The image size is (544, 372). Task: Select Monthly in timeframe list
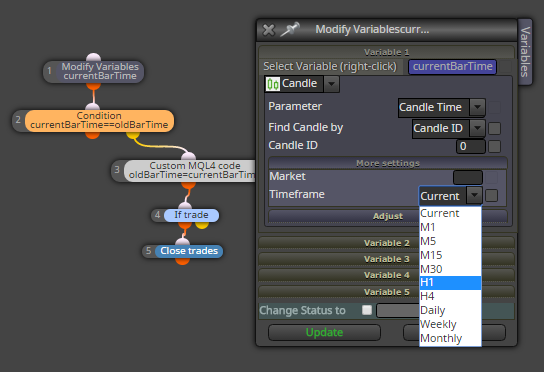450,338
